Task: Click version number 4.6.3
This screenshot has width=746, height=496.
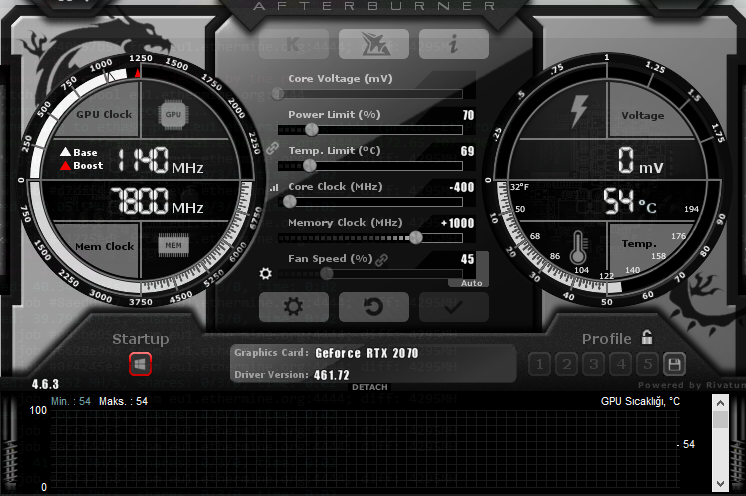Action: point(45,384)
